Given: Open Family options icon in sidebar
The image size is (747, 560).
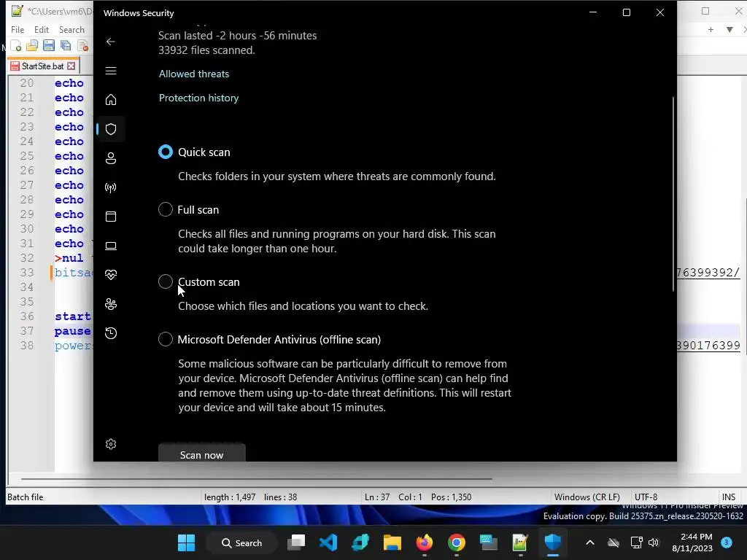Looking at the screenshot, I should point(111,304).
